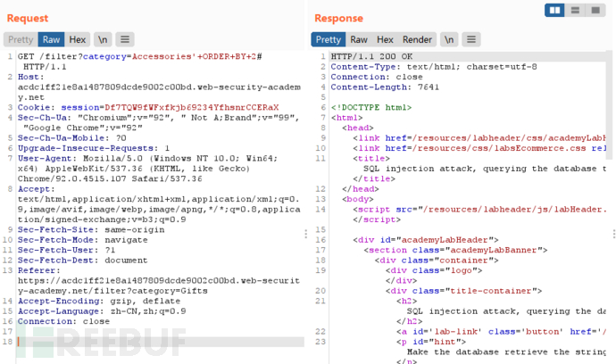Switch Response view to Raw tab
The image size is (616, 364).
click(359, 39)
